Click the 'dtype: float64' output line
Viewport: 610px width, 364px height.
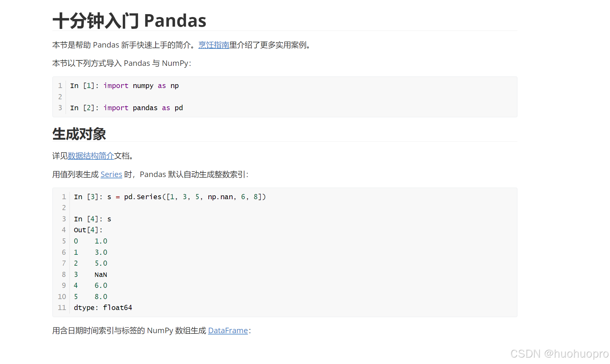(x=103, y=308)
